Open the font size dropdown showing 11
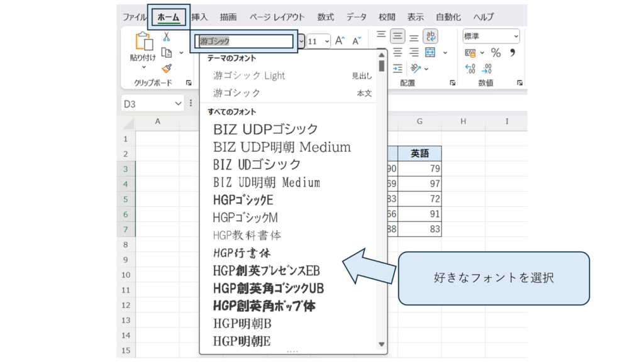Viewport: 644px width, 362px height. (x=319, y=41)
